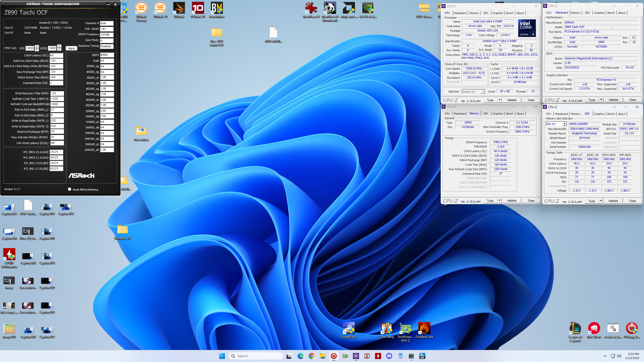The height and width of the screenshot is (362, 644).
Task: Open CPUID HWMonitor desktop icon
Action: [9, 258]
